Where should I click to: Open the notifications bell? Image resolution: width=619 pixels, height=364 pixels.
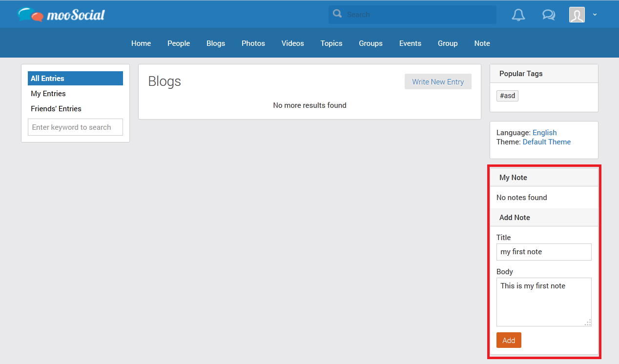click(x=518, y=15)
